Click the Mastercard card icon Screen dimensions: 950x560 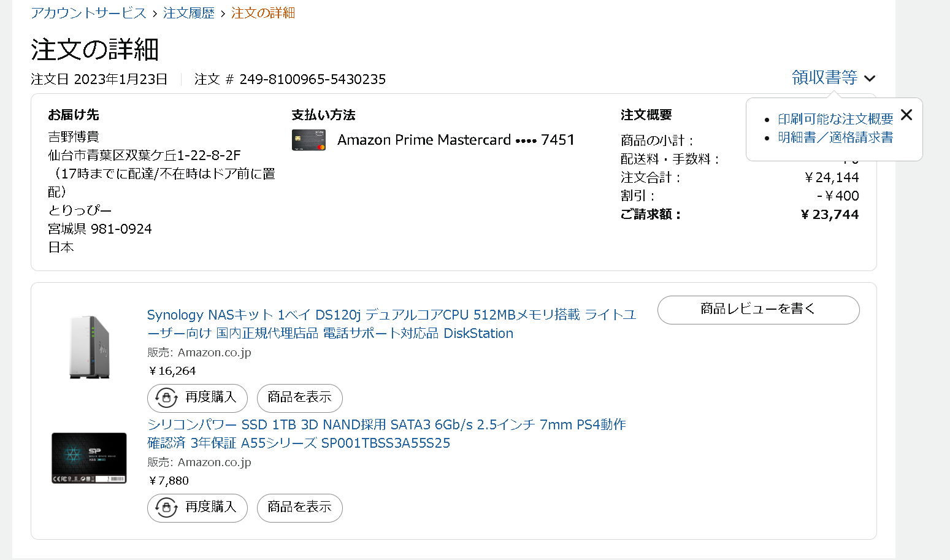point(308,140)
